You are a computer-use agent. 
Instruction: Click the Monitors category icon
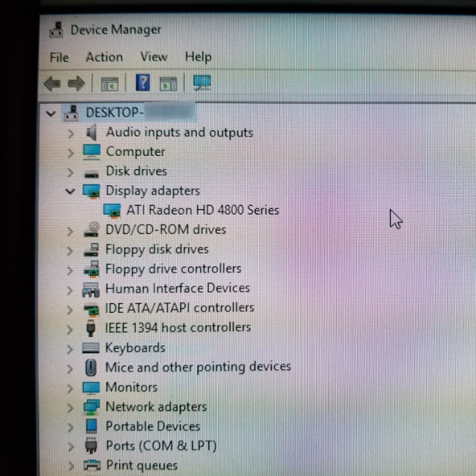(x=91, y=388)
